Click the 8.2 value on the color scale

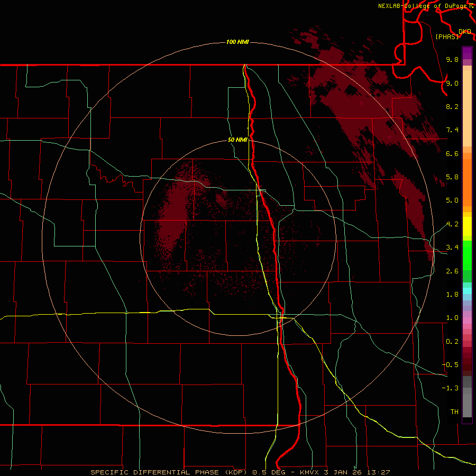point(452,106)
